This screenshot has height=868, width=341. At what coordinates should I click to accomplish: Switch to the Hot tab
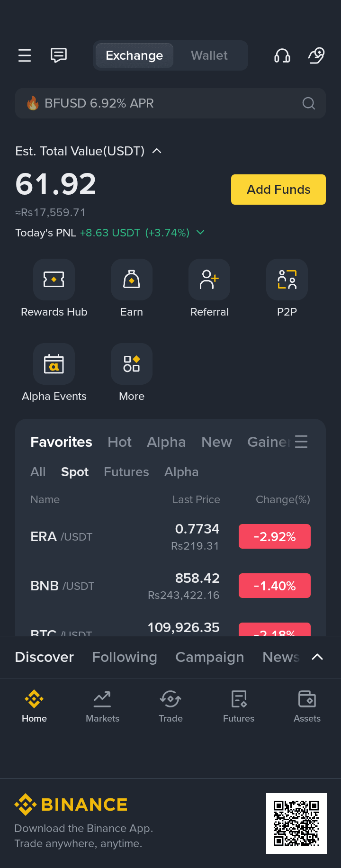(x=119, y=442)
